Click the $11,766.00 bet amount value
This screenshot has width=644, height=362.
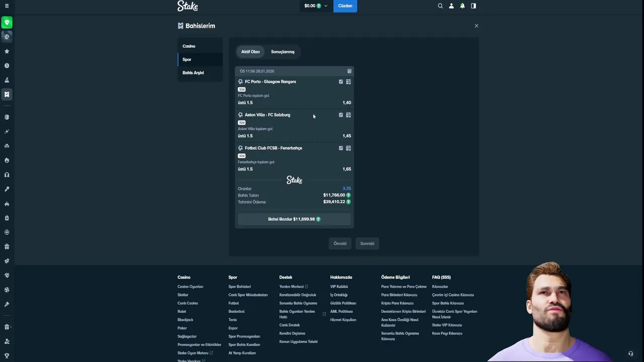point(334,195)
